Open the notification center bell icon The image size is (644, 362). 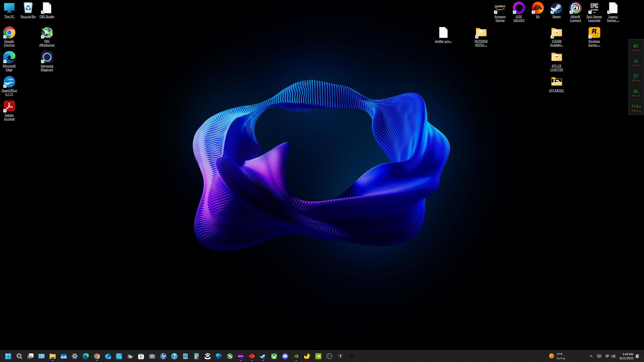coord(637,356)
